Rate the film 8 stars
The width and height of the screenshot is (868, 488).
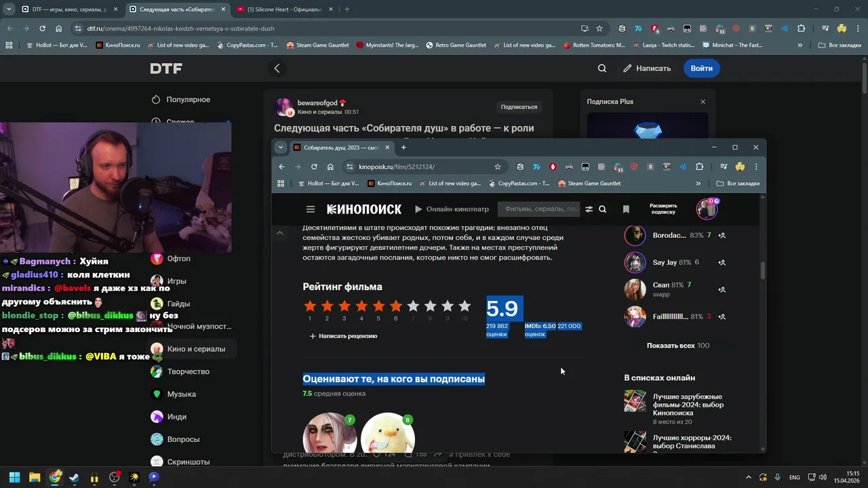pyautogui.click(x=430, y=306)
